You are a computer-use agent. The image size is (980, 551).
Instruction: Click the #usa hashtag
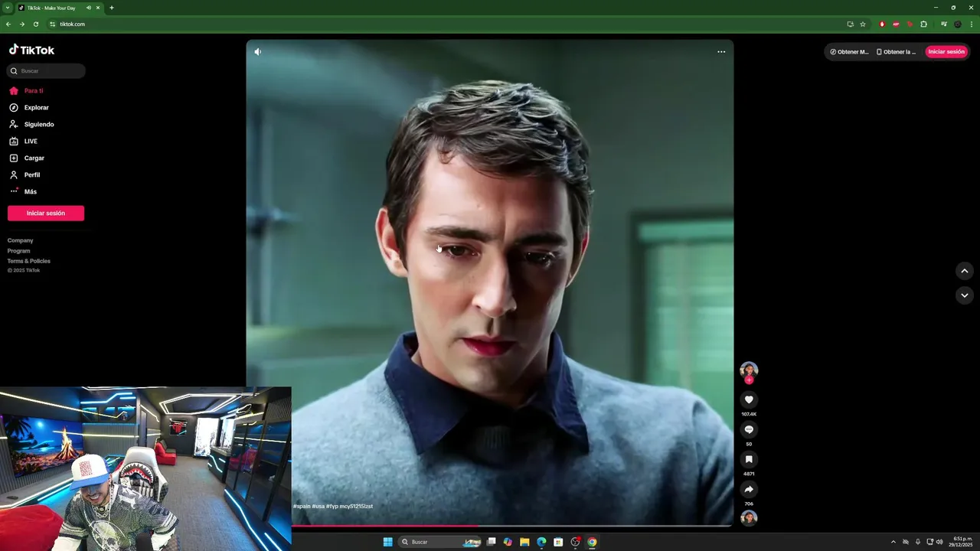(318, 507)
